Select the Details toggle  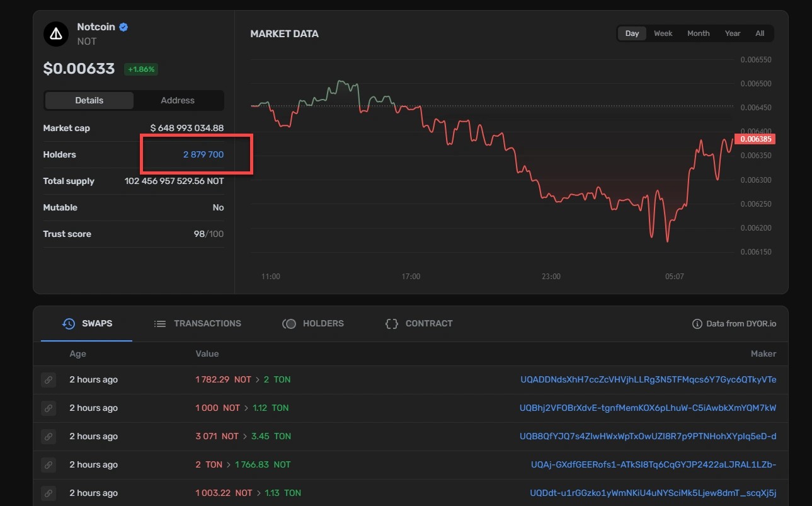(89, 100)
